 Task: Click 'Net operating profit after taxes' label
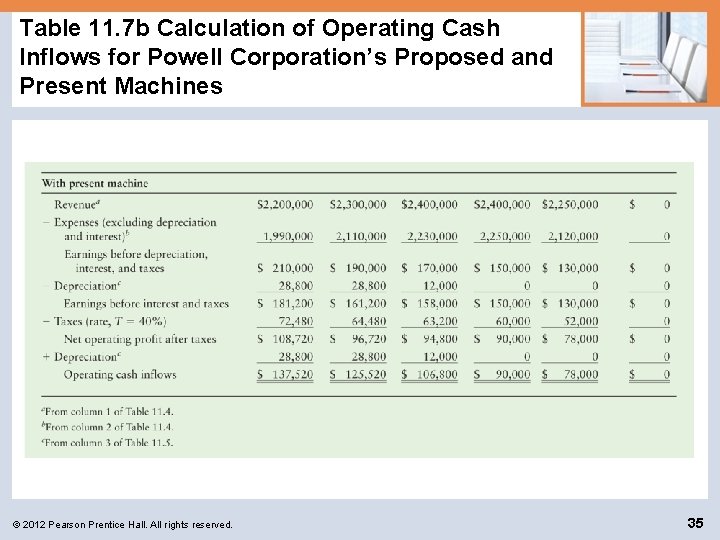[140, 339]
